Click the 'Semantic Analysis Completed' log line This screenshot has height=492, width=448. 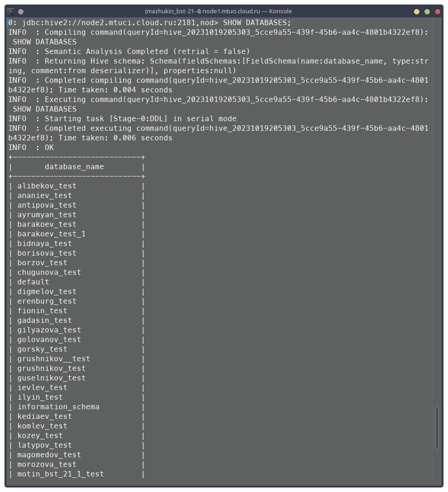pyautogui.click(x=129, y=51)
